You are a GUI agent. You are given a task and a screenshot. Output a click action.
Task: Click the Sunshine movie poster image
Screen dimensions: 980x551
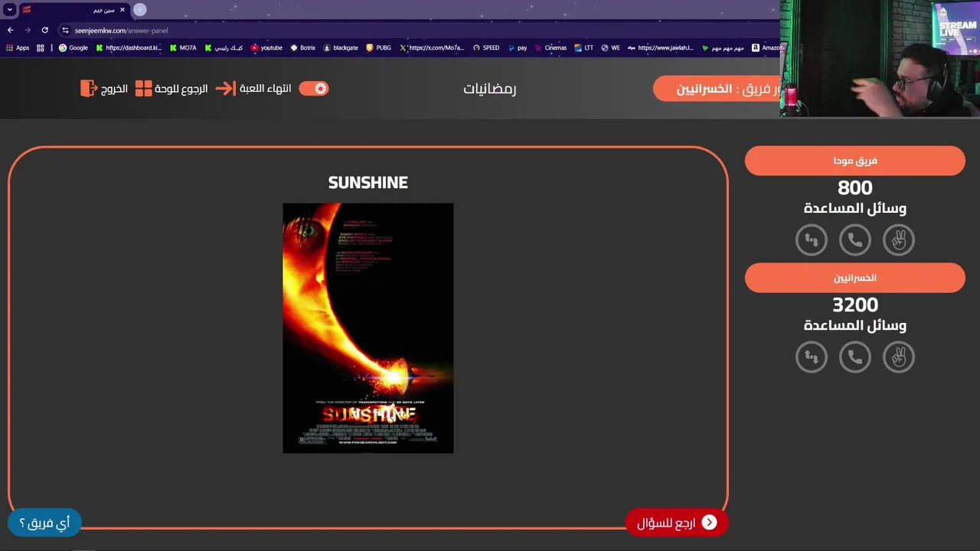point(368,328)
